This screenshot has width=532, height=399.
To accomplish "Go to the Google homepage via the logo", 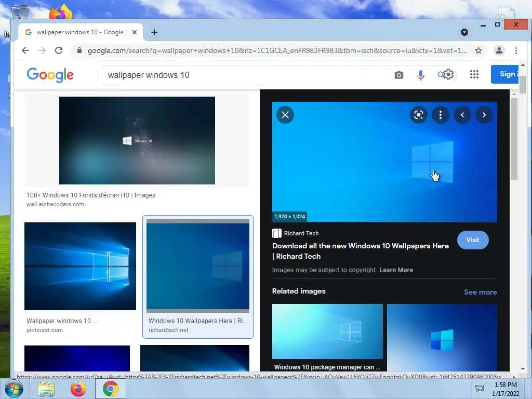I will 50,75.
